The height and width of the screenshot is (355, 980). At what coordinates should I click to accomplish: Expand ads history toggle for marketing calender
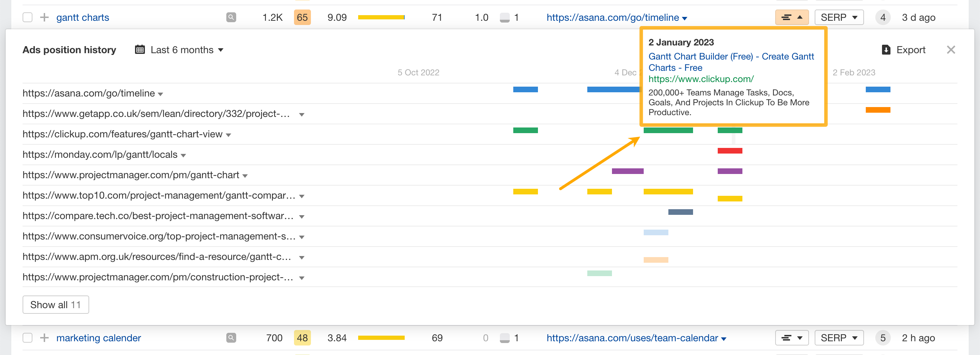(x=792, y=338)
